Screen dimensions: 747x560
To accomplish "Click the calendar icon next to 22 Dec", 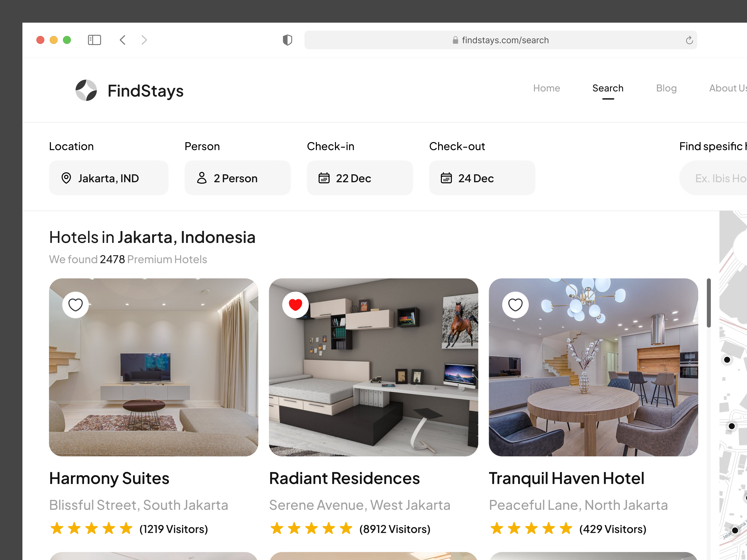I will point(324,178).
